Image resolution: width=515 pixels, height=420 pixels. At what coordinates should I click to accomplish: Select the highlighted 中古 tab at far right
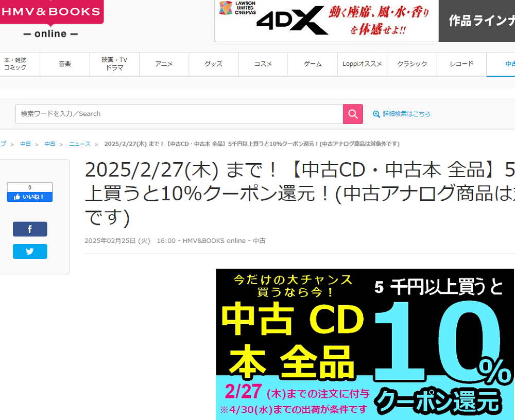(501, 64)
